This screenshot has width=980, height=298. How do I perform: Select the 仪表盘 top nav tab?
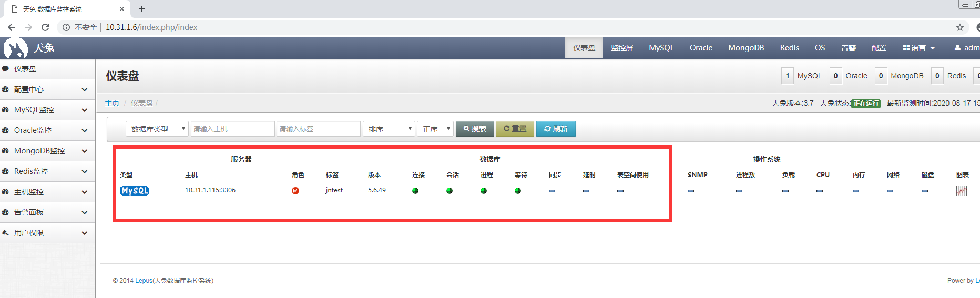(584, 48)
